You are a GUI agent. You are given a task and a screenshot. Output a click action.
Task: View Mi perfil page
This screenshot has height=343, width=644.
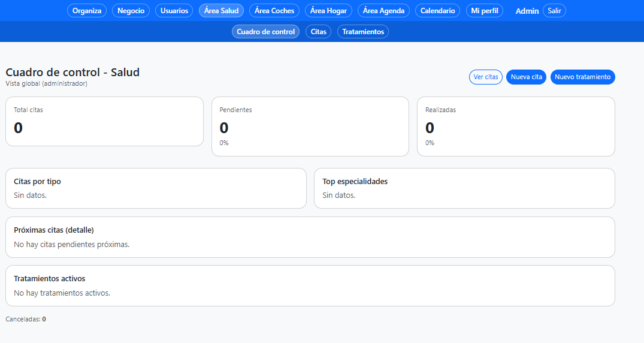tap(485, 11)
